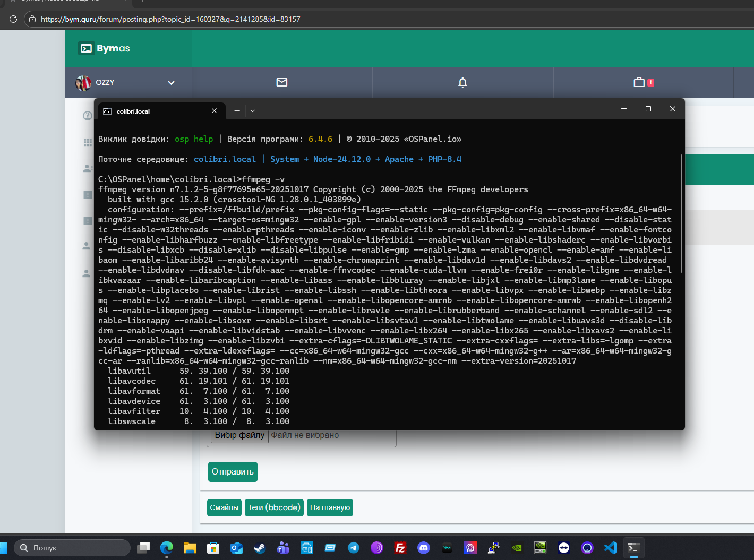This screenshot has height=560, width=754.
Task: Click the Смайлы button
Action: pos(224,507)
